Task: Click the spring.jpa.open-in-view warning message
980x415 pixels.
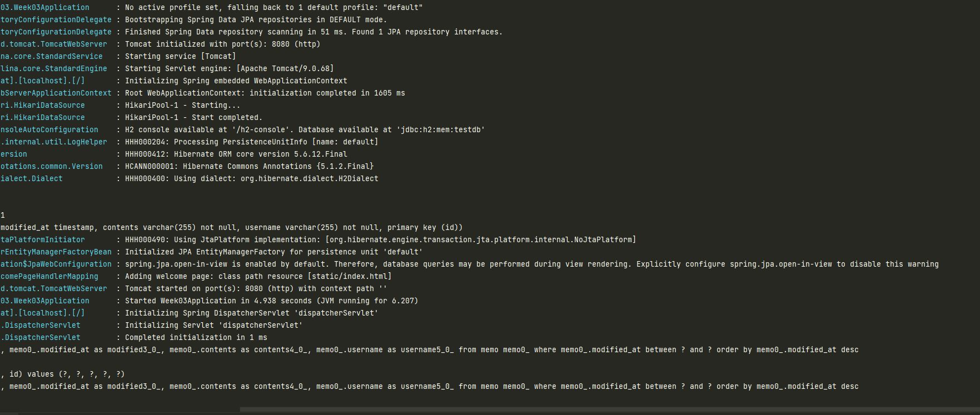Action: click(x=532, y=264)
